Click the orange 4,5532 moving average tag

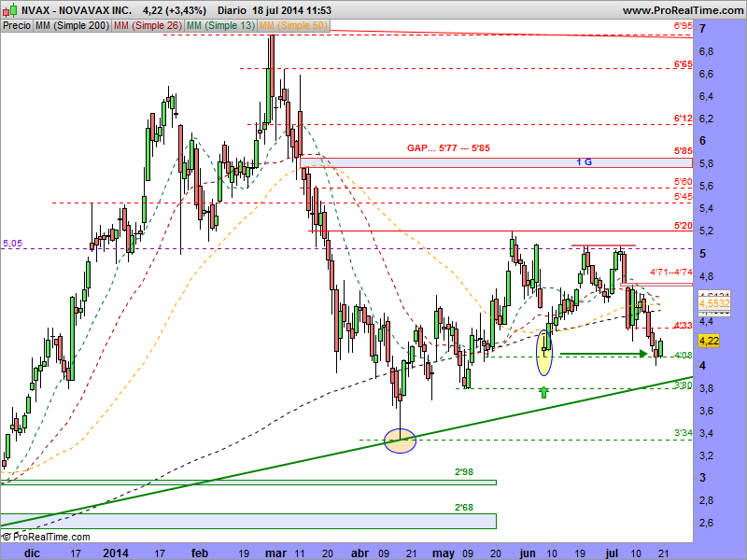tap(714, 303)
